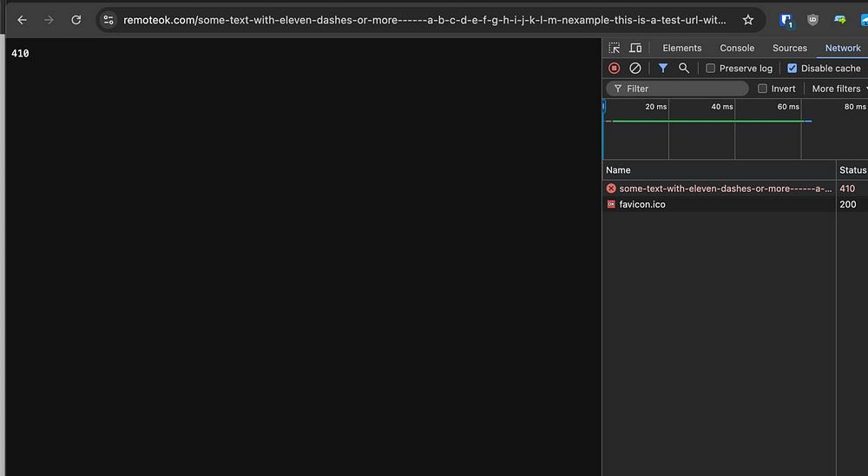Select the Network tab
This screenshot has height=476, width=868.
click(843, 49)
